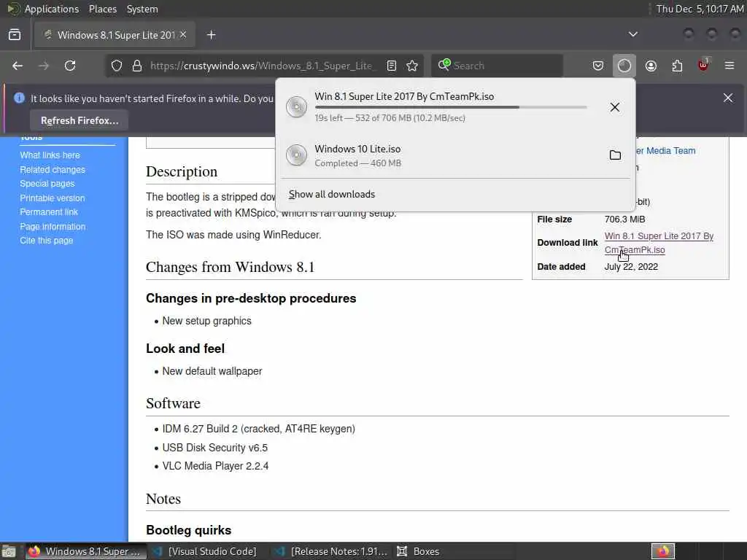Viewport: 747px width, 560px height.
Task: Open the What links here link
Action: (x=50, y=155)
